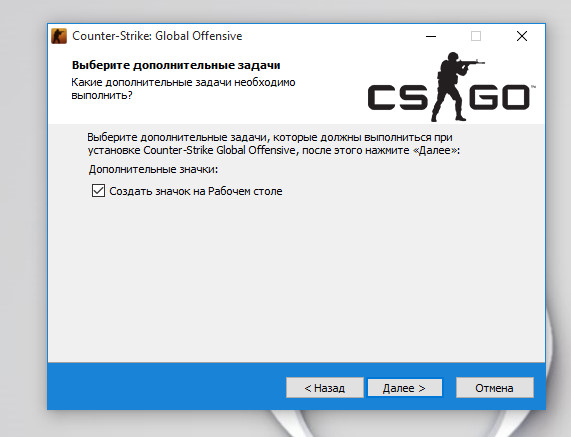Click the Counter-Strike icon in title bar
The height and width of the screenshot is (437, 571).
pyautogui.click(x=59, y=36)
